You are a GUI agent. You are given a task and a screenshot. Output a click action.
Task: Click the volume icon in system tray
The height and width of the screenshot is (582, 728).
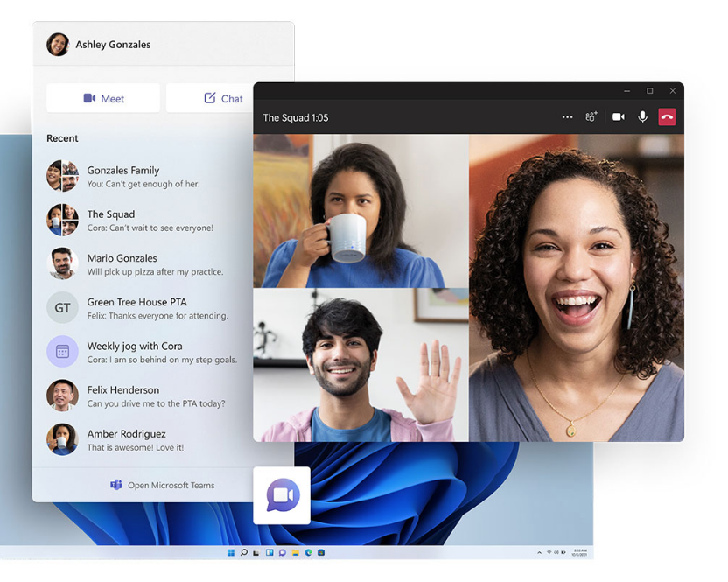point(556,552)
